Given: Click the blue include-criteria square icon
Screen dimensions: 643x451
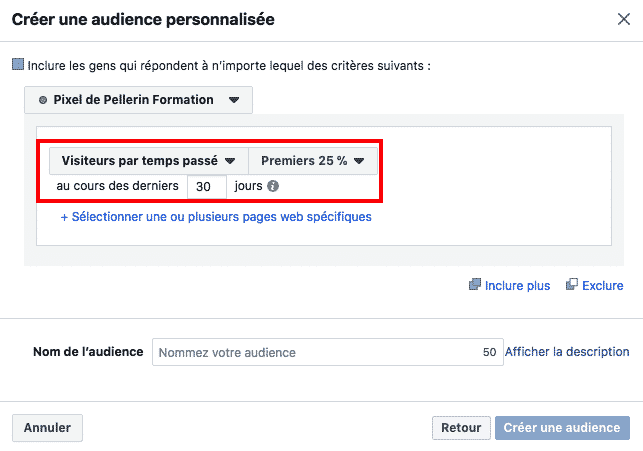Looking at the screenshot, I should (17, 65).
